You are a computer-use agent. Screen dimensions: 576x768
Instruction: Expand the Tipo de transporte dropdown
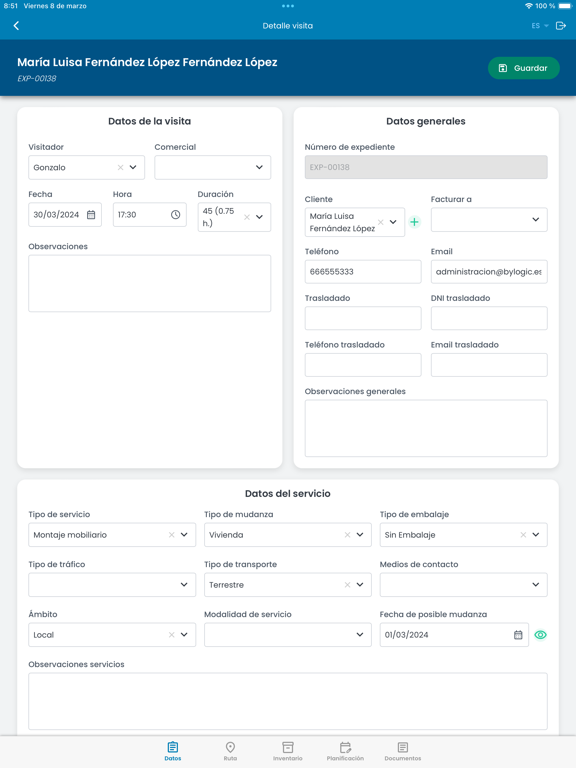coord(360,585)
